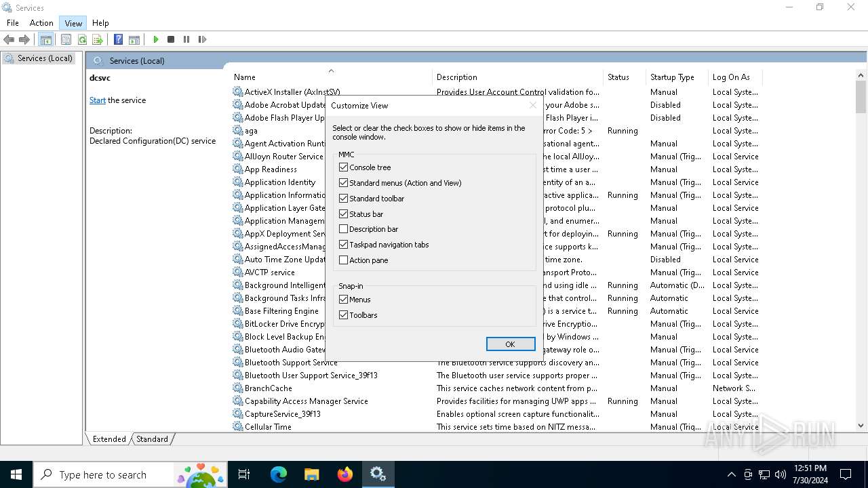Open the volume tray icon

pyautogui.click(x=781, y=474)
